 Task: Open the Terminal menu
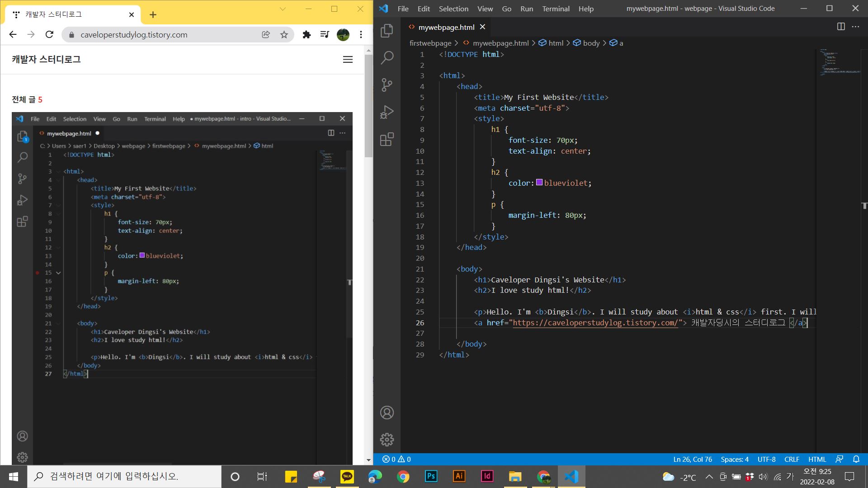pyautogui.click(x=556, y=9)
